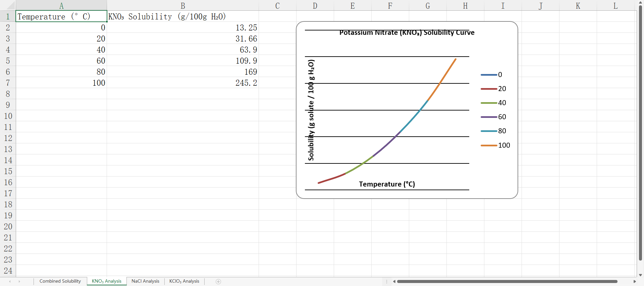Image resolution: width=644 pixels, height=286 pixels.
Task: Click legend entry 100 in chart
Action: tap(495, 145)
